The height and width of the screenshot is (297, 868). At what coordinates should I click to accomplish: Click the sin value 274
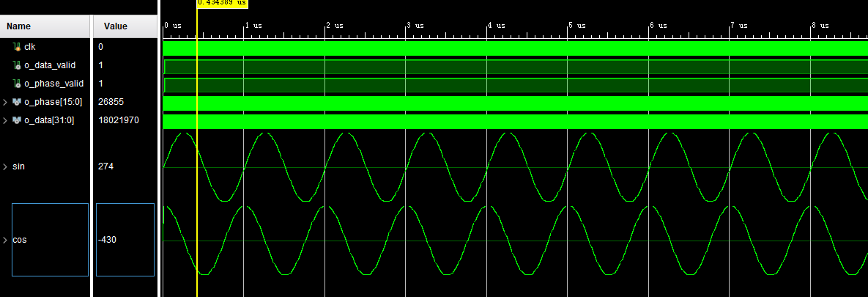[x=105, y=166]
